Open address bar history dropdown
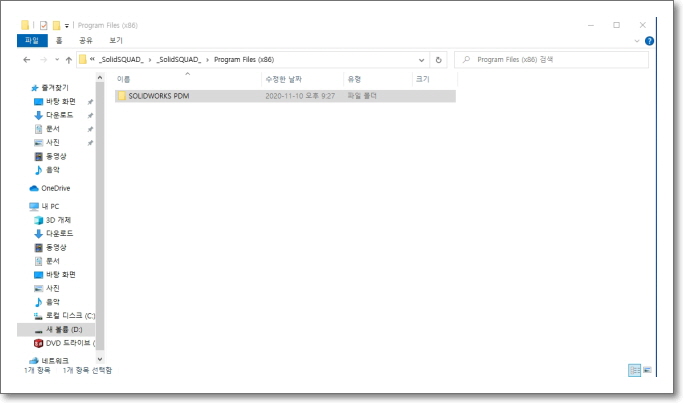This screenshot has height=404, width=684. [x=421, y=60]
